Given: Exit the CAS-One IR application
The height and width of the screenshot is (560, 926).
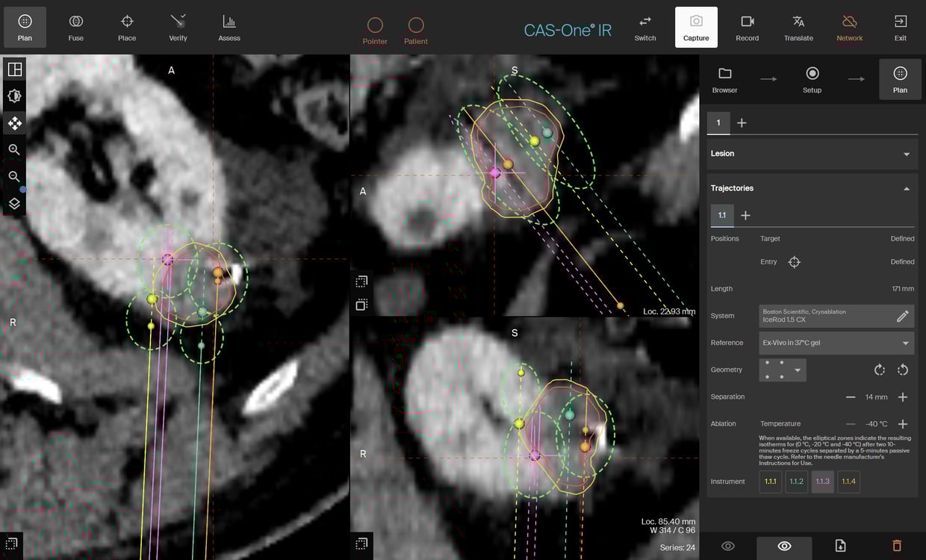Looking at the screenshot, I should click(901, 28).
